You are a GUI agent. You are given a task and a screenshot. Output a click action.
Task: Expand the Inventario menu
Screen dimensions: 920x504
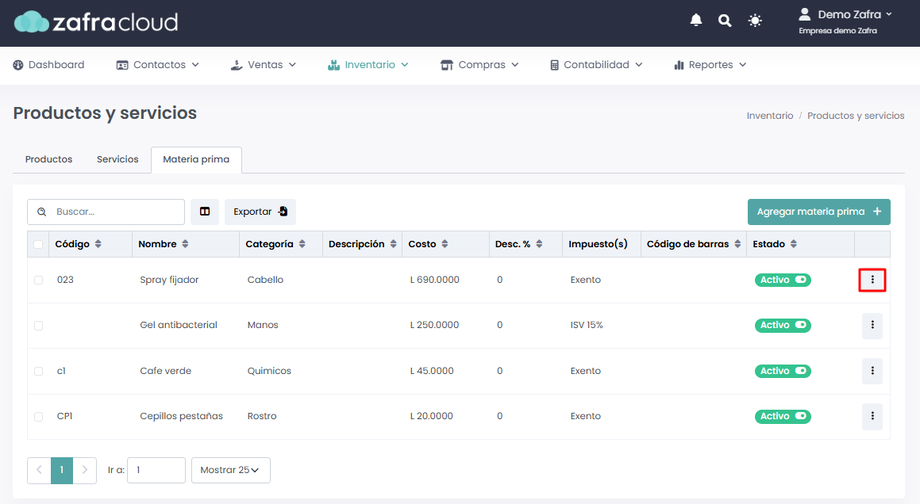click(368, 65)
